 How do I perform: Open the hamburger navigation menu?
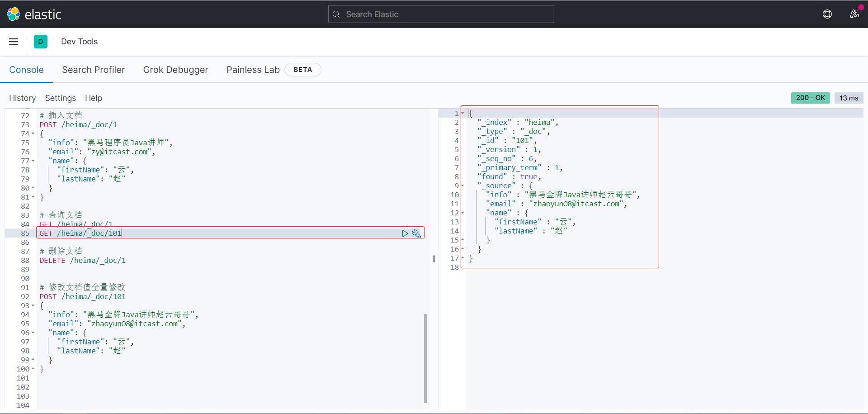tap(14, 42)
